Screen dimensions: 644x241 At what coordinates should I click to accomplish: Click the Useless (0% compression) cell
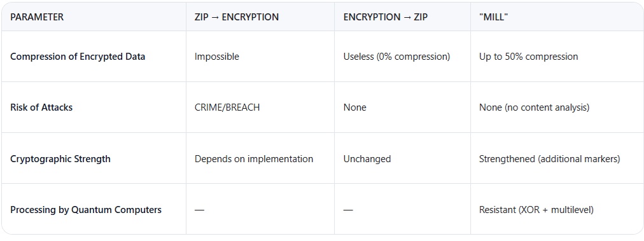tap(396, 57)
